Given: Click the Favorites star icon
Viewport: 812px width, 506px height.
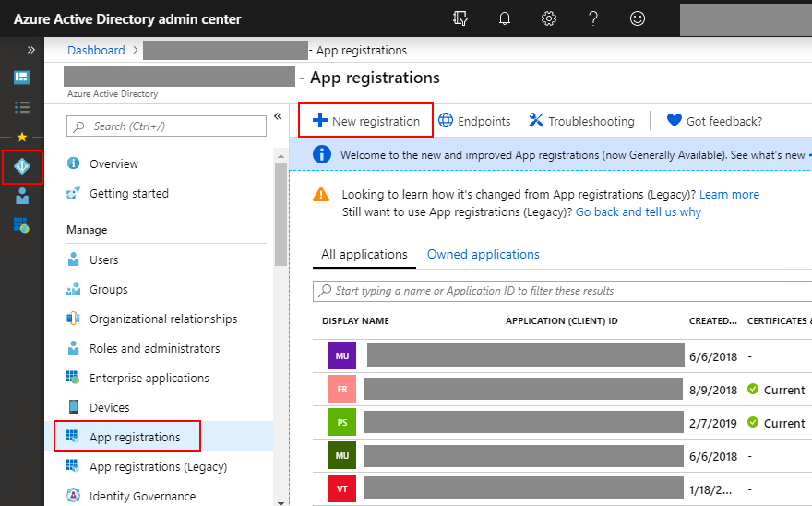Looking at the screenshot, I should pyautogui.click(x=22, y=137).
